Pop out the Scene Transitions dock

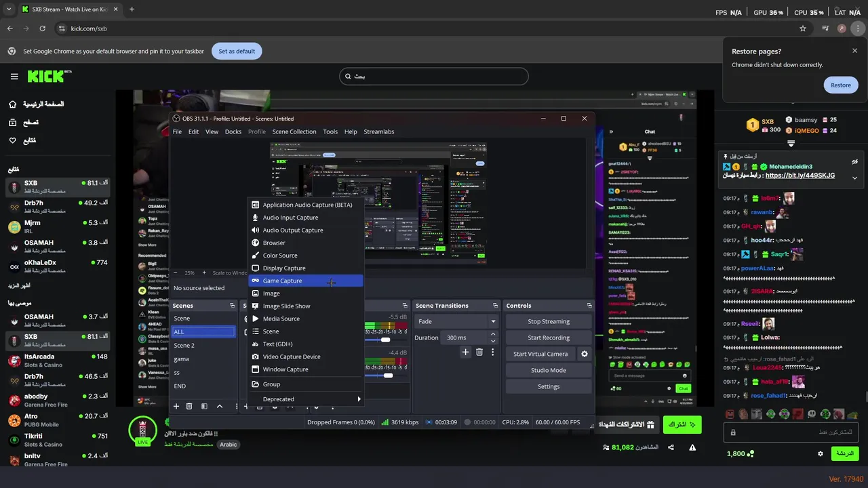click(x=495, y=306)
